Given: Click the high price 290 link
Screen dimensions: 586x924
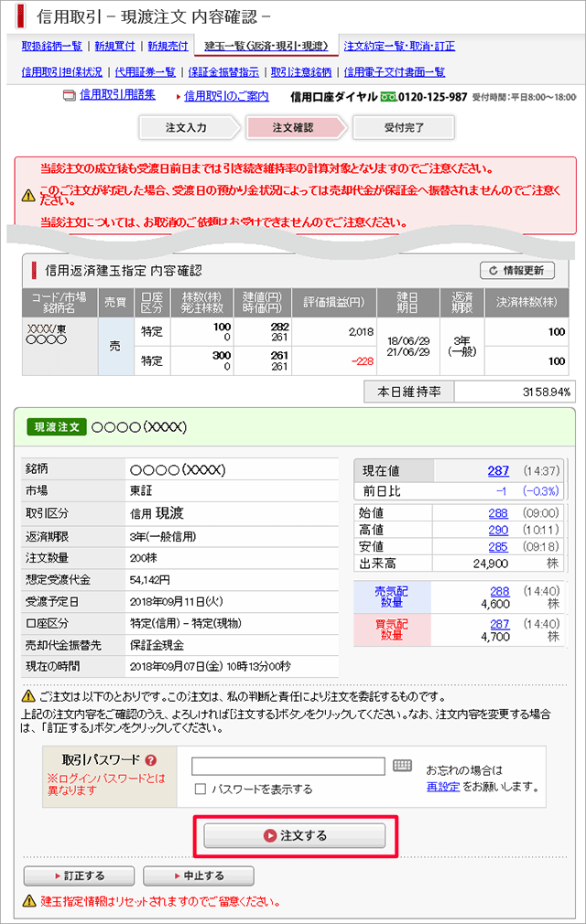Looking at the screenshot, I should coord(498,530).
